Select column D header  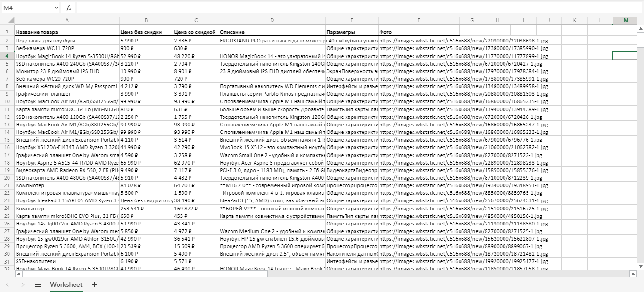click(272, 20)
